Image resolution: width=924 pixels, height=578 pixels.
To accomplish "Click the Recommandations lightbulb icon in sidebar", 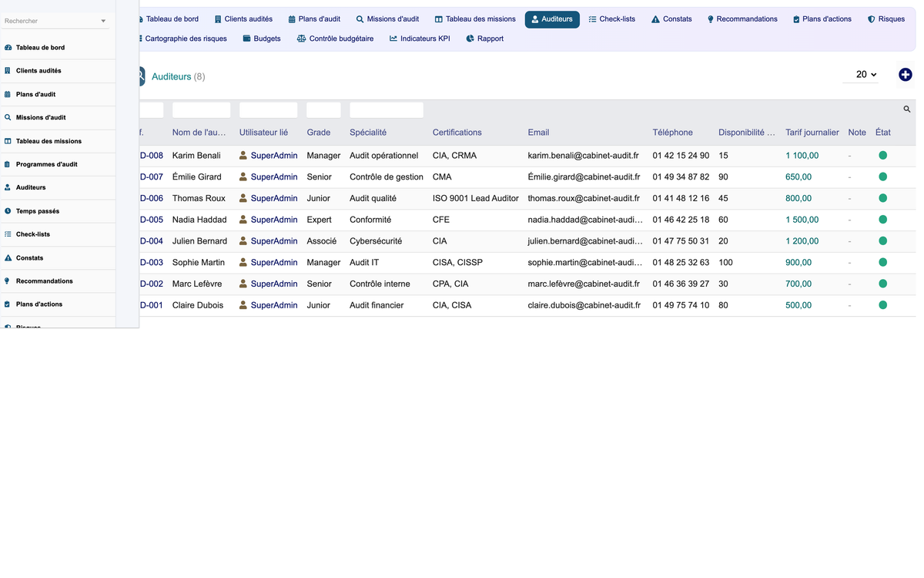I will [x=8, y=281].
